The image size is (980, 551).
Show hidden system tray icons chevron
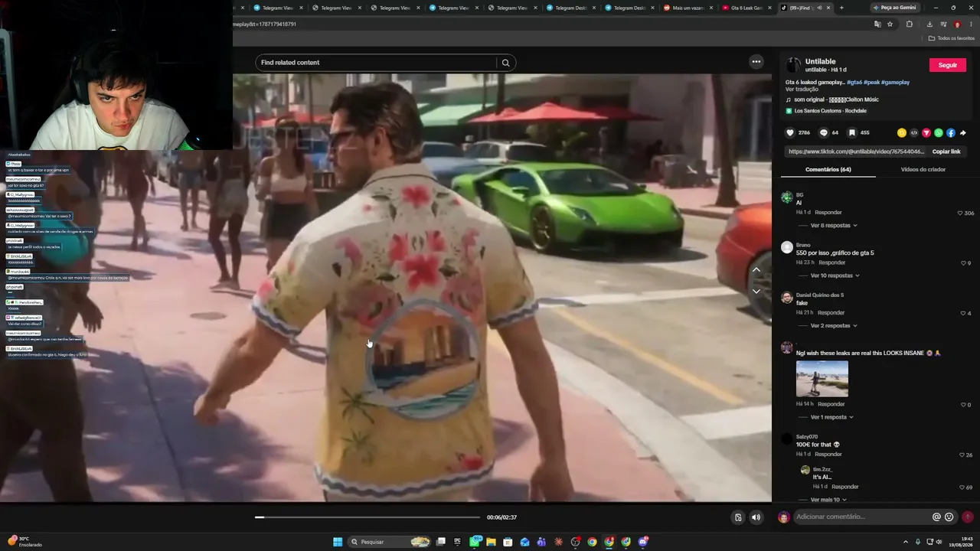pos(906,542)
